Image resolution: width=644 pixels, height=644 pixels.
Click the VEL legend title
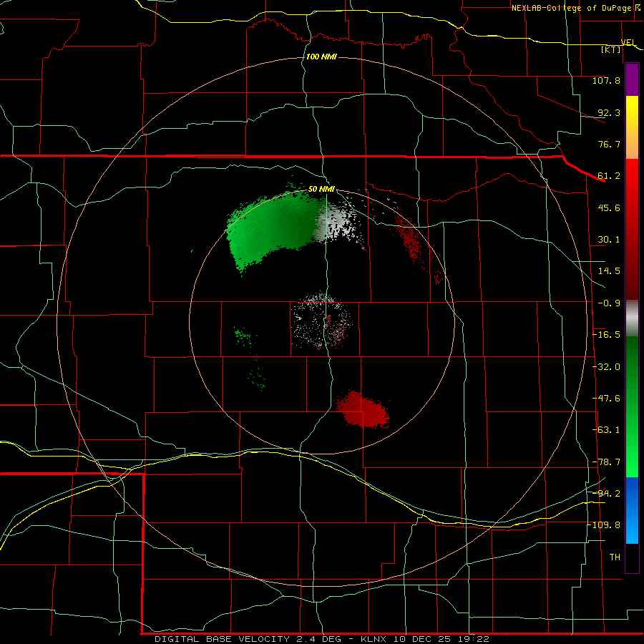tap(628, 42)
